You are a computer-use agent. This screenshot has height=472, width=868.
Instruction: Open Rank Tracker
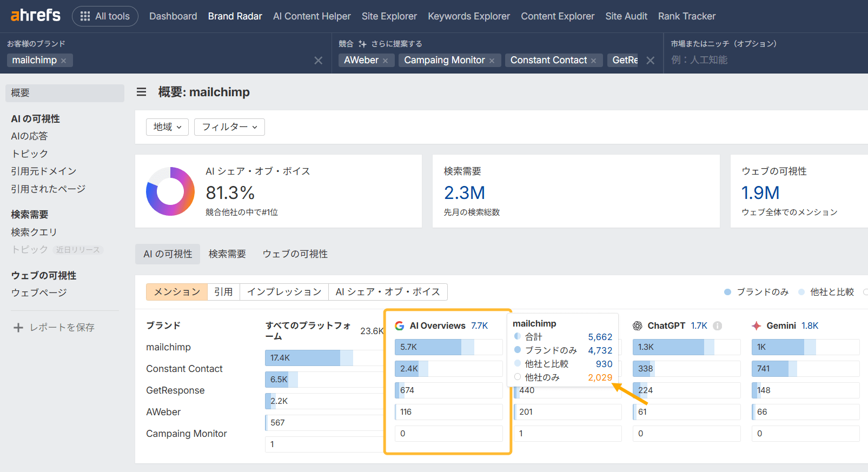click(687, 16)
